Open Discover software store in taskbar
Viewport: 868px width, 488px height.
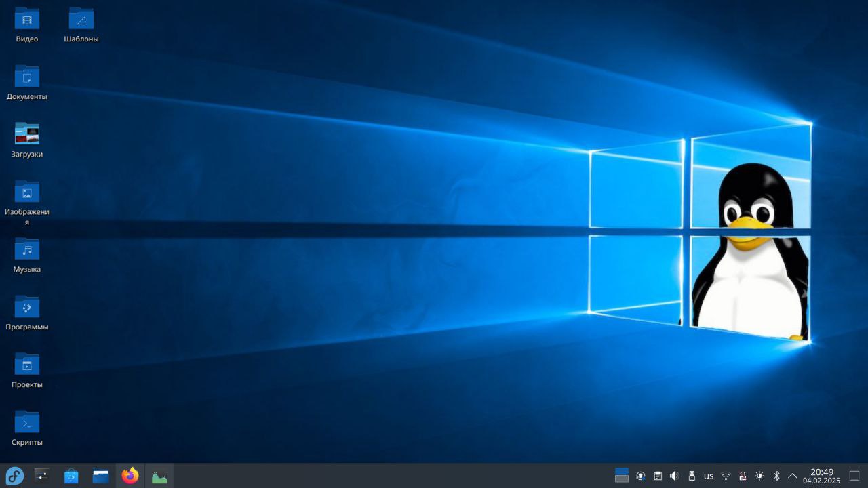pyautogui.click(x=71, y=476)
